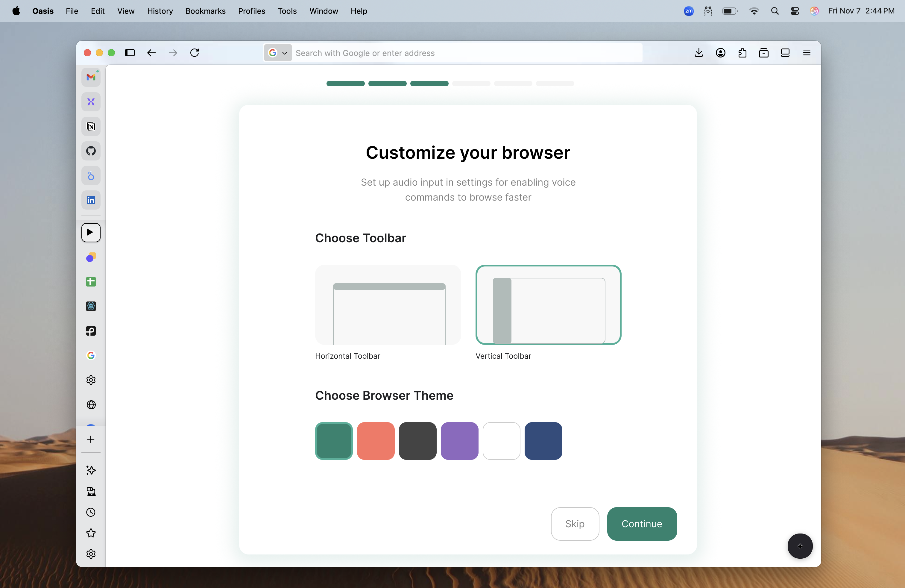Open the Bookmarks menu
The height and width of the screenshot is (588, 905).
[205, 11]
